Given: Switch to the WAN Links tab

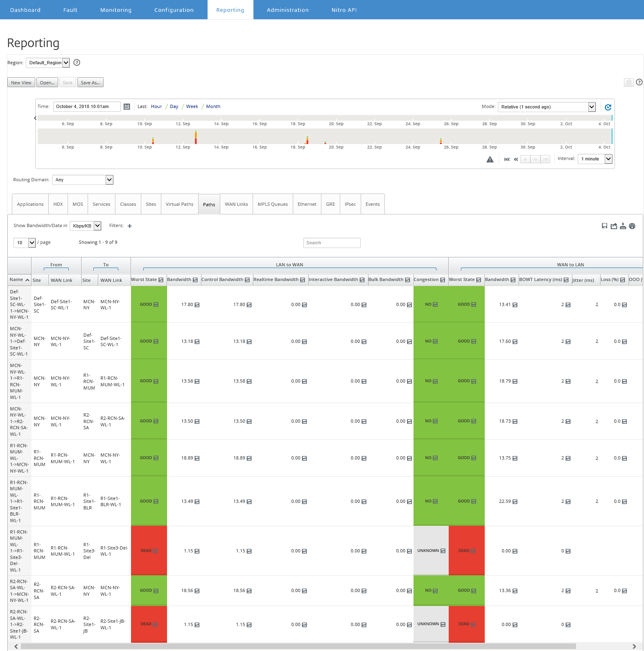Looking at the screenshot, I should pos(236,204).
